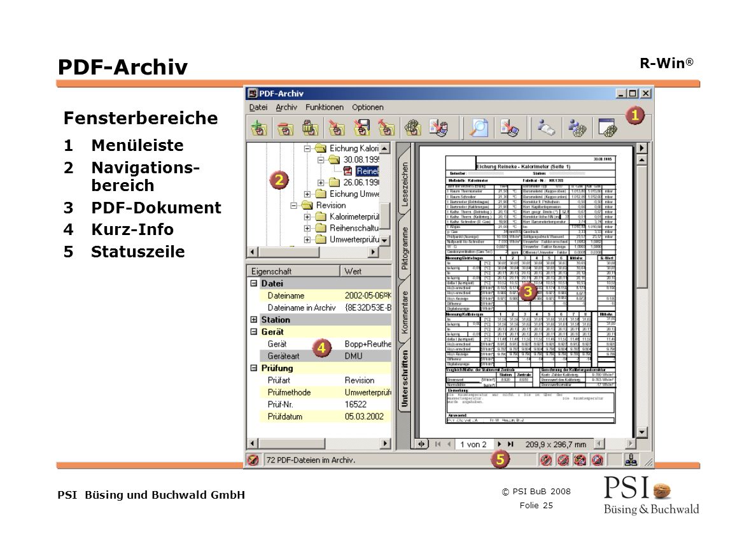Click the folder icon with red minus

pos(285,128)
